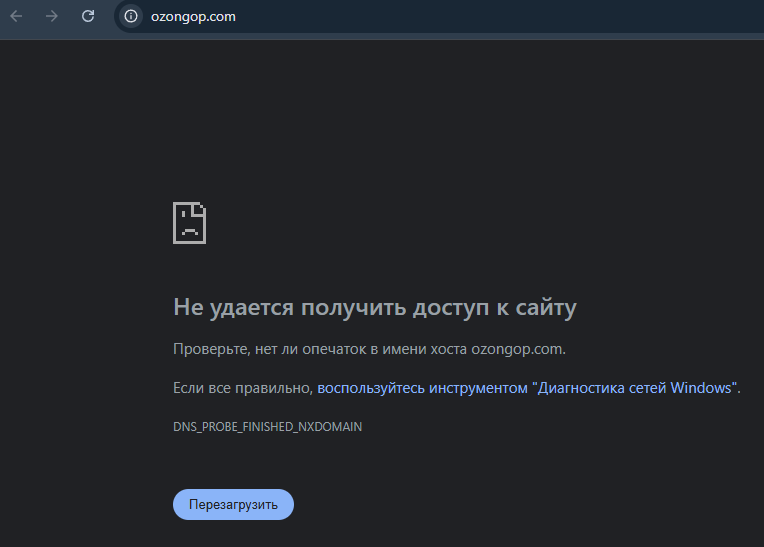Image resolution: width=764 pixels, height=547 pixels.
Task: Click heading Не удается получить доступ к сайту
Action: tap(375, 308)
